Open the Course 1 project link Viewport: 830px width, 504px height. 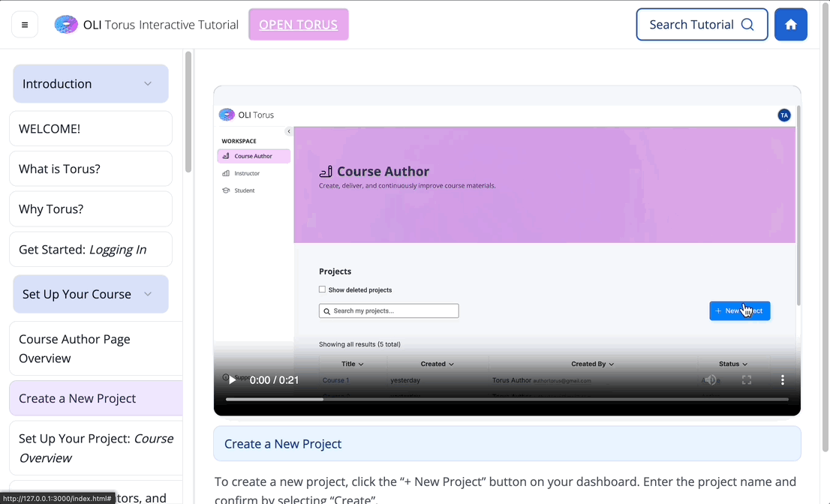(x=335, y=380)
